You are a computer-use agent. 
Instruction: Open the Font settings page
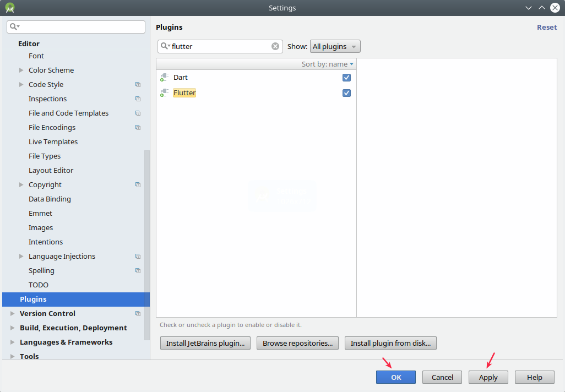coord(36,56)
